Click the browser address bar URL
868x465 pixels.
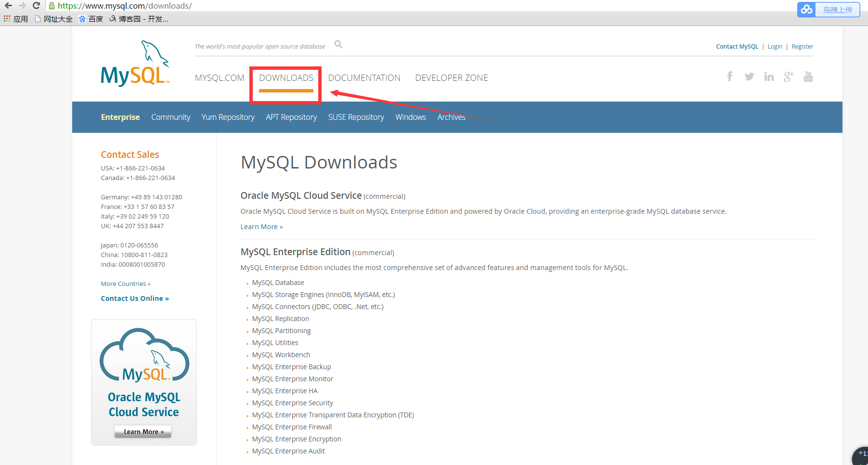coord(125,6)
